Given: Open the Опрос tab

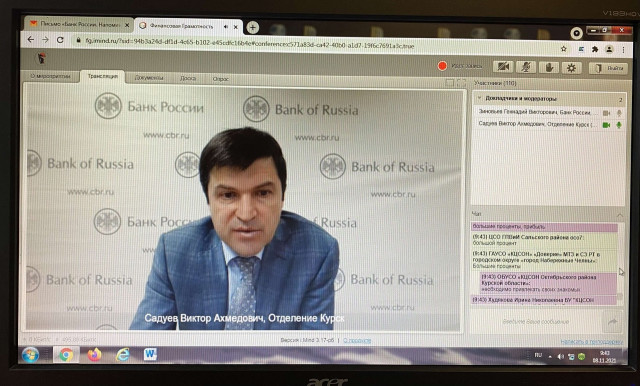Looking at the screenshot, I should click(221, 79).
